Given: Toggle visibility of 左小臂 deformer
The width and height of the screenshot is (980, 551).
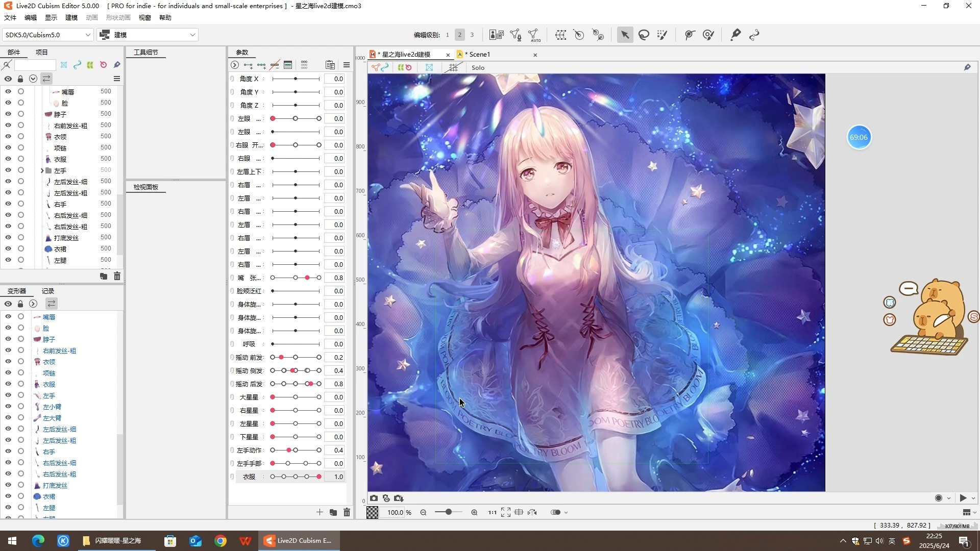Looking at the screenshot, I should (8, 407).
